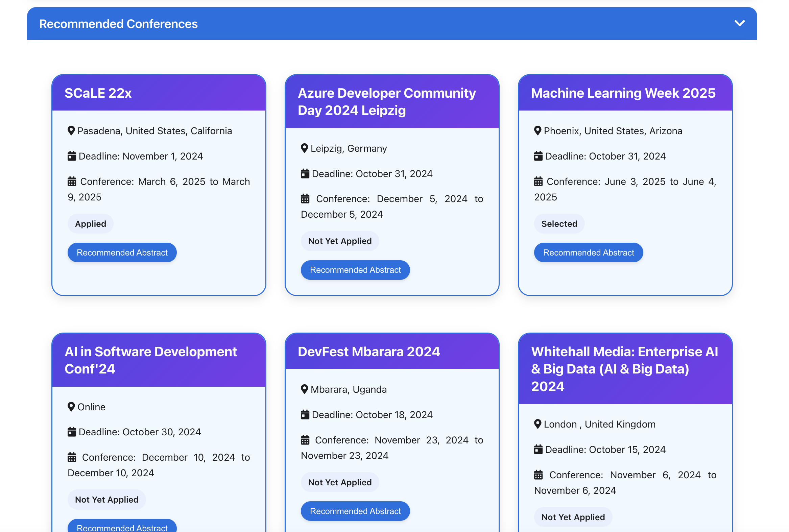Click deadline calendar icon for November 1, 2024
The height and width of the screenshot is (532, 789).
pos(72,156)
